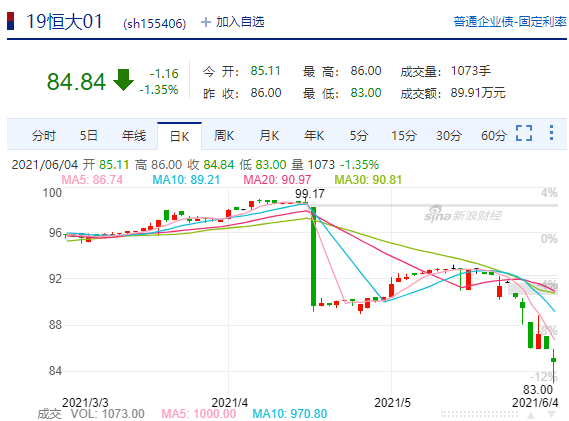Switch to the 分时 tab

[x=44, y=136]
